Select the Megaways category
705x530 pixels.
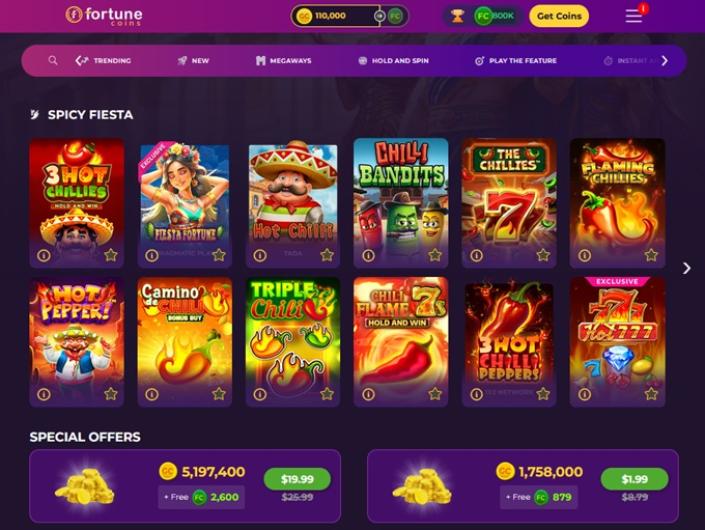tap(283, 61)
